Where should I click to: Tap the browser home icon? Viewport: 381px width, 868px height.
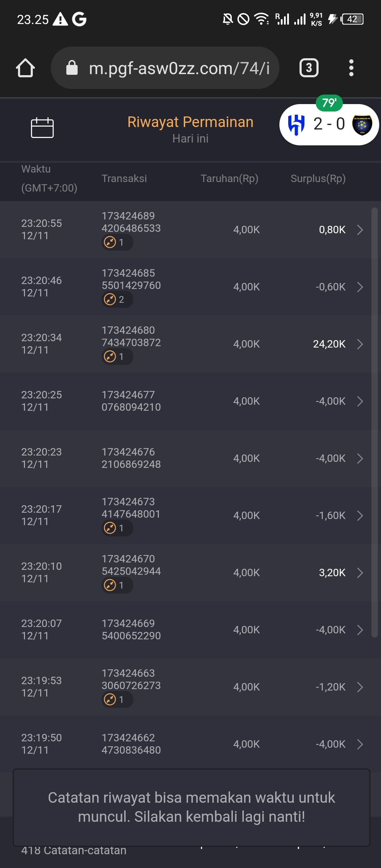click(x=25, y=68)
